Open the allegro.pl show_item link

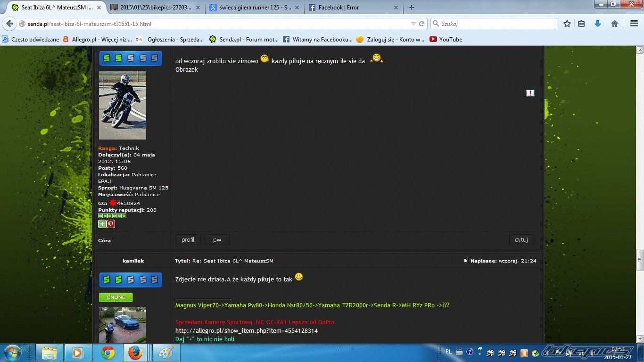point(247,331)
